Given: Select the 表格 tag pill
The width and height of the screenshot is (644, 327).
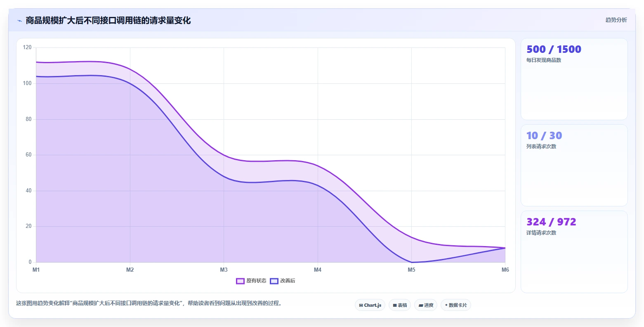Looking at the screenshot, I should (x=400, y=305).
